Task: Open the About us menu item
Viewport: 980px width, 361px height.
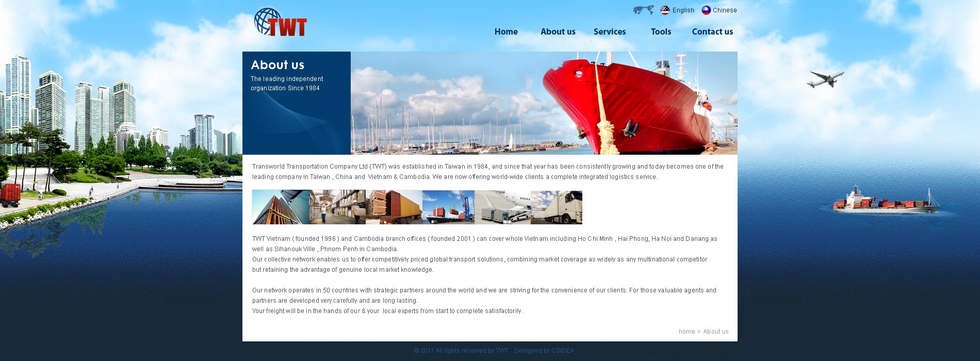Action: (x=558, y=31)
